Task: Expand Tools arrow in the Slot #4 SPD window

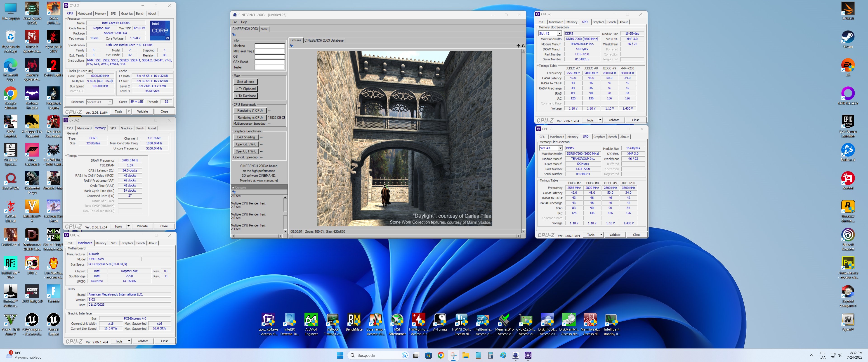Action: pos(601,235)
